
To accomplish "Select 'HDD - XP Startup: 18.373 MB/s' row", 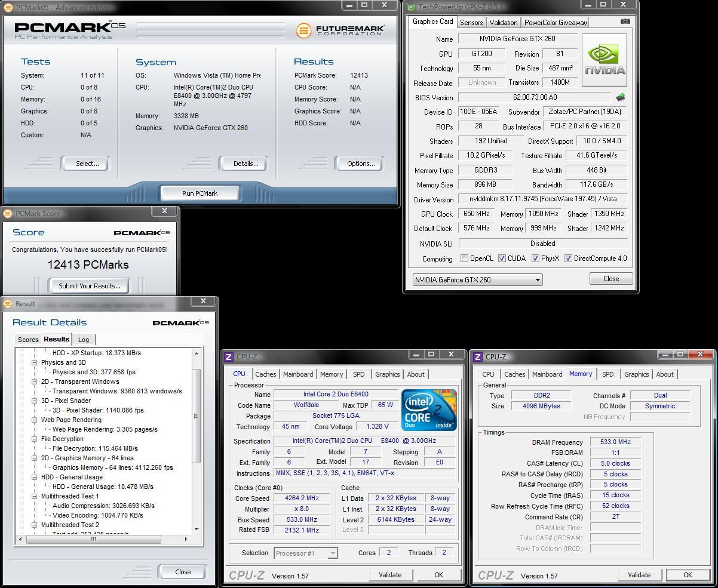I will [97, 353].
